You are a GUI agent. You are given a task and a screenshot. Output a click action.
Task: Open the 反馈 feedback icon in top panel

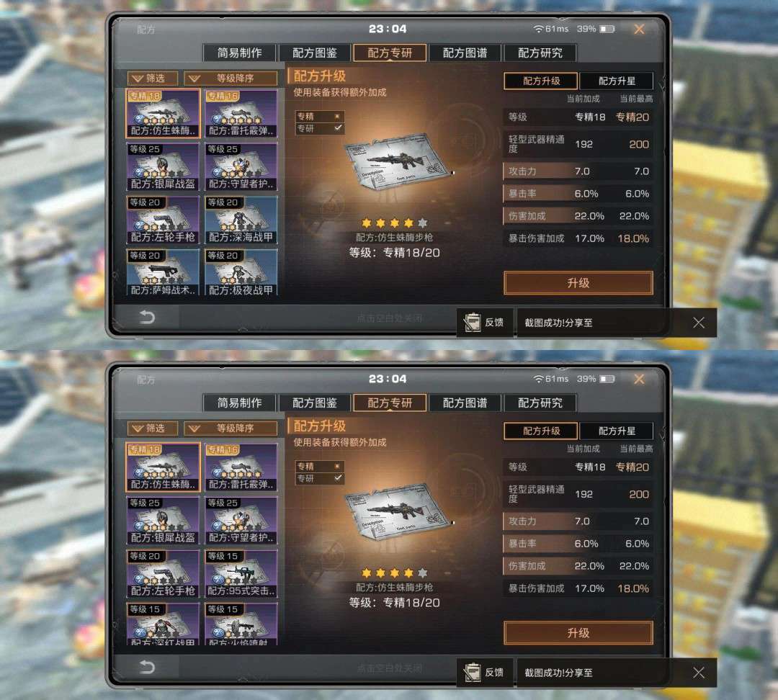tap(484, 323)
